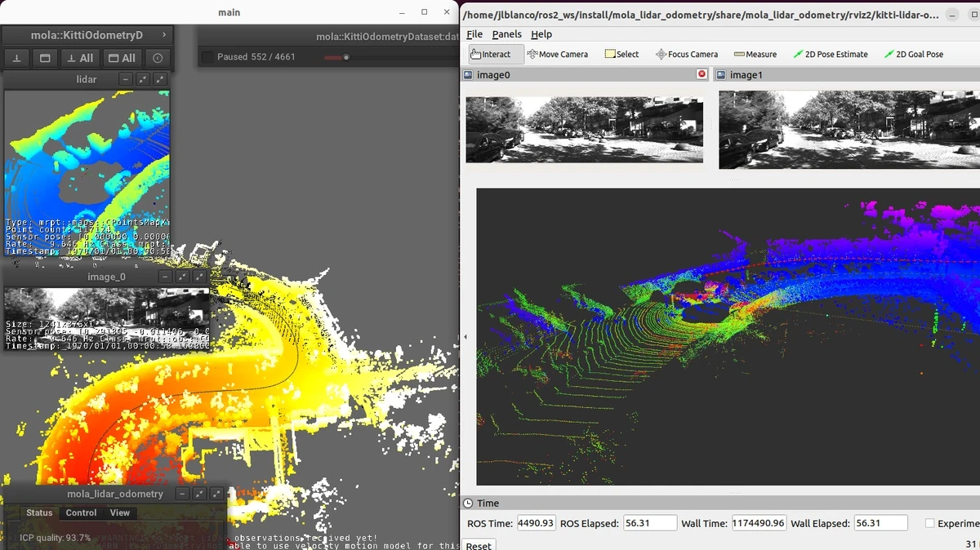Shrink the image_0 subwindow with inward arrows

coord(183,277)
